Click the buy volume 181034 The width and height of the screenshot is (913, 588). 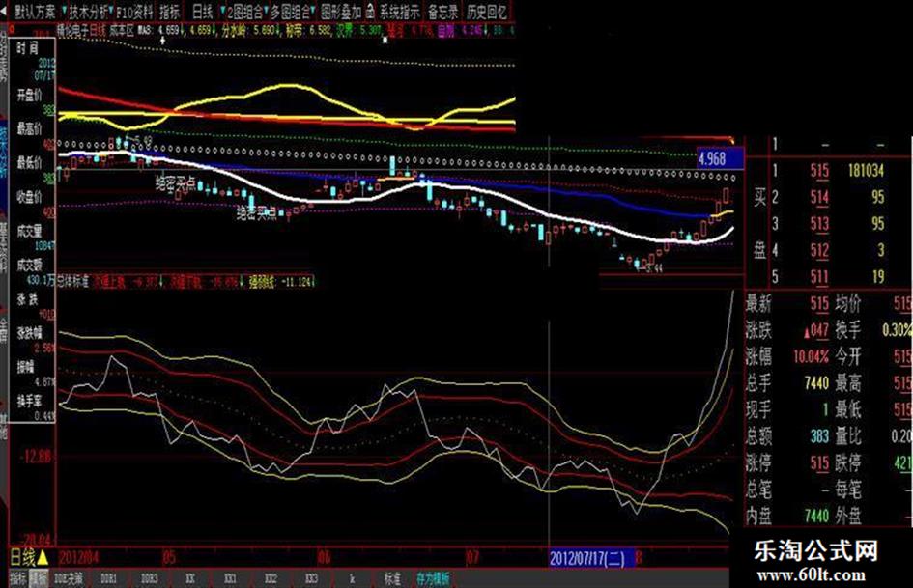click(866, 171)
